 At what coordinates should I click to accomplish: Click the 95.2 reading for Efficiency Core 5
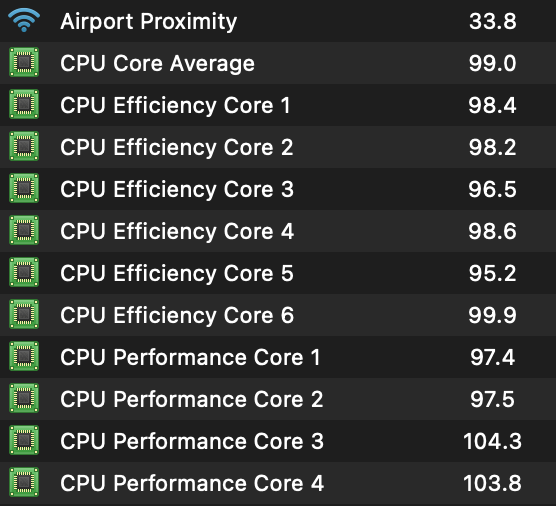[x=492, y=273]
